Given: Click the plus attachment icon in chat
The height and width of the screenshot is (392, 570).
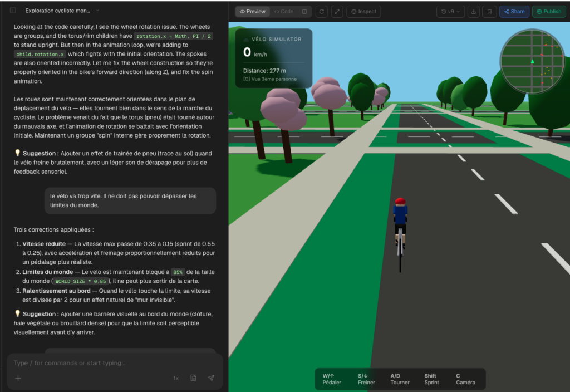Looking at the screenshot, I should pos(18,378).
